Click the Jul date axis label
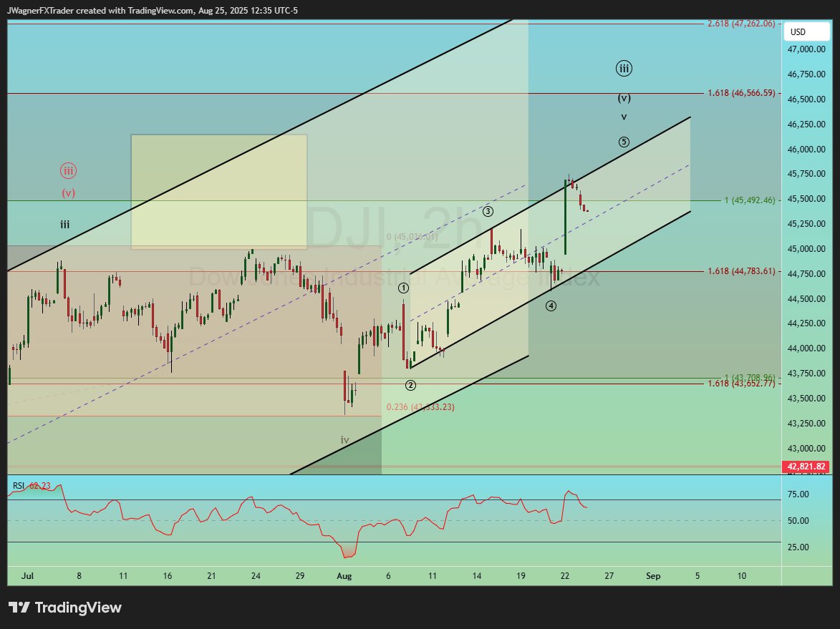 [x=27, y=576]
